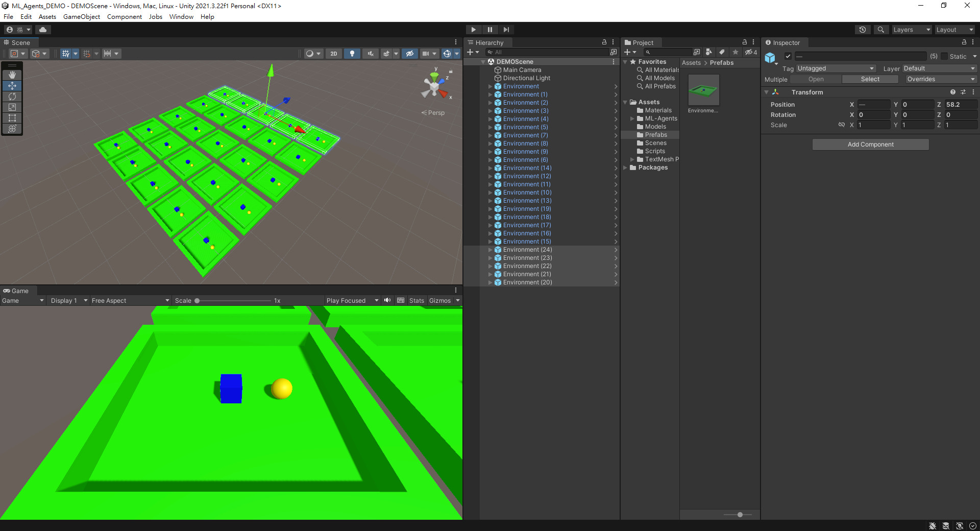The height and width of the screenshot is (531, 980).
Task: Switch to the Game tab
Action: [x=16, y=291]
